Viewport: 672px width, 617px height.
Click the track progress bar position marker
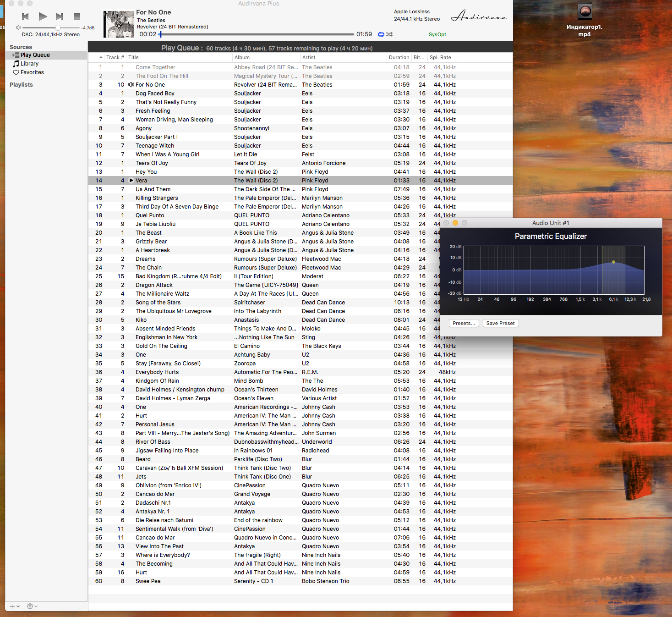pyautogui.click(x=160, y=34)
